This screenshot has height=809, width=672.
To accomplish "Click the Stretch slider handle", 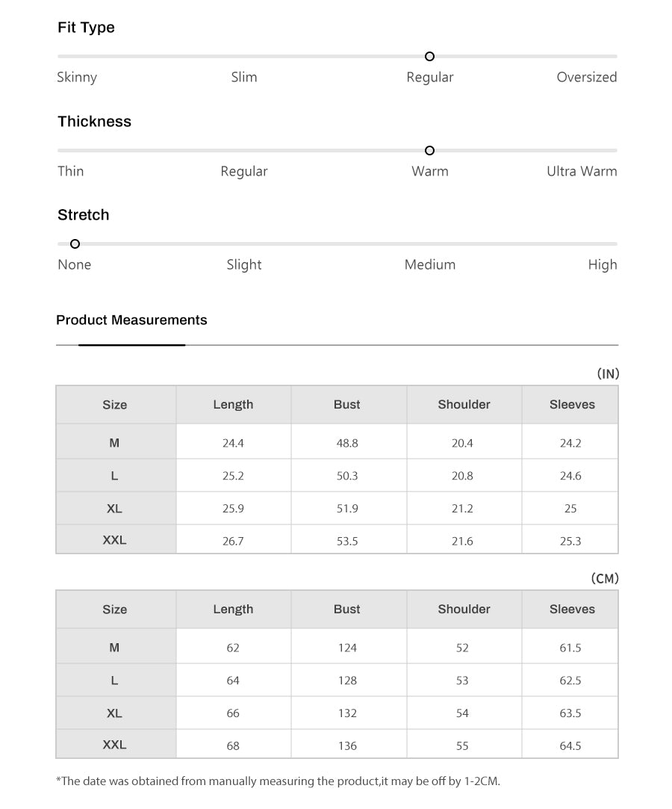I will tap(75, 244).
